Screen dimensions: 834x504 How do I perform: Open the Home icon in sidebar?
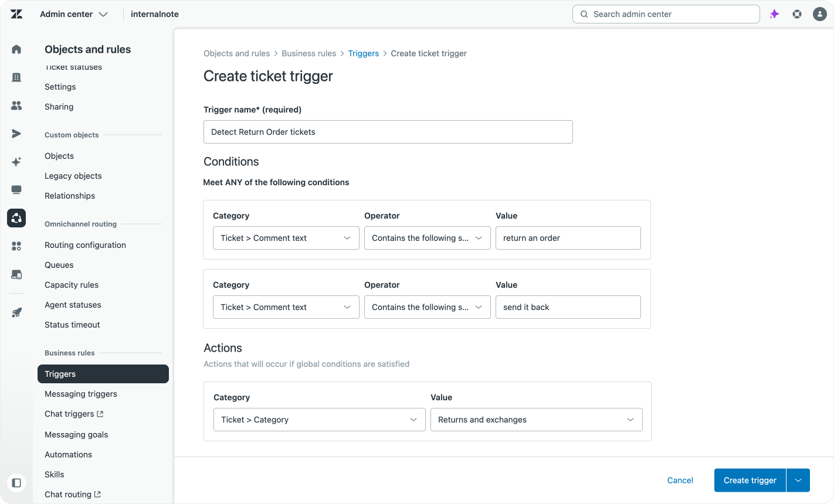coord(16,49)
